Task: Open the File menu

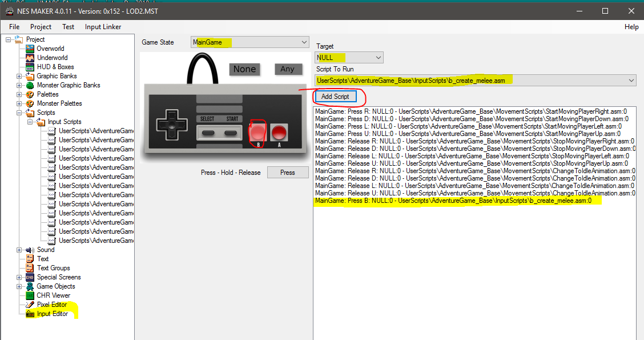Action: [x=14, y=27]
